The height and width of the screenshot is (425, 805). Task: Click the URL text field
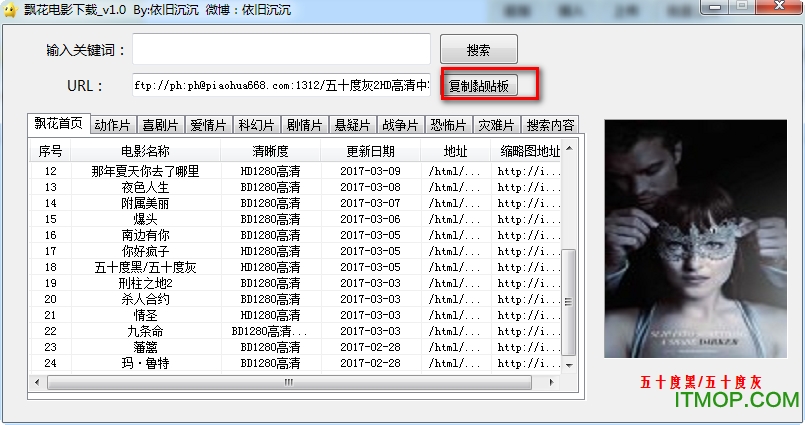coord(281,85)
